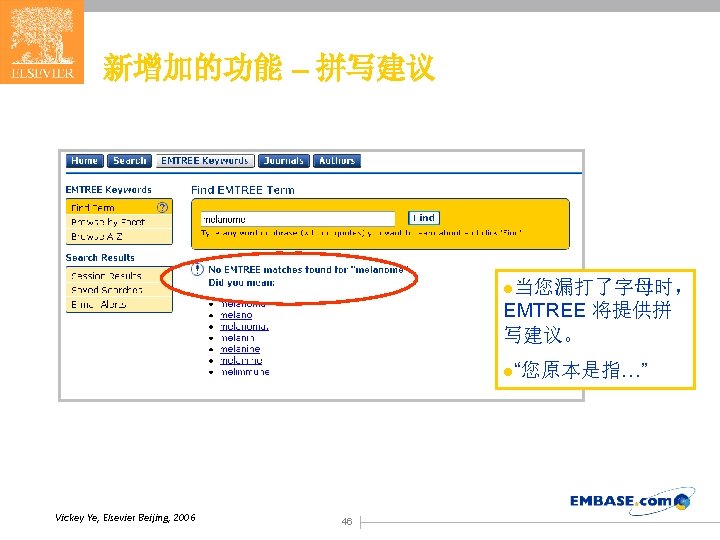Open the Home tab
This screenshot has height=540, width=720.
[x=84, y=161]
